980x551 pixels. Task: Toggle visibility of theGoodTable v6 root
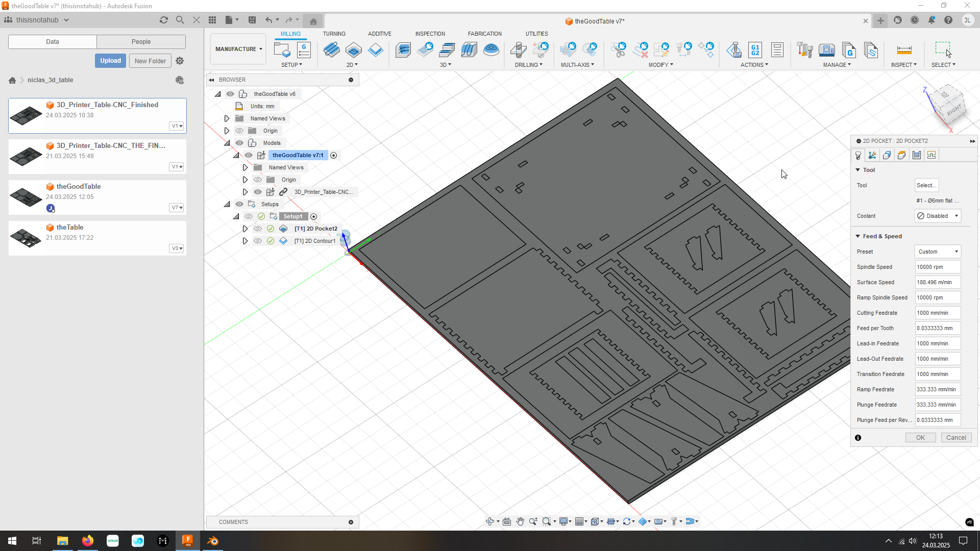click(230, 94)
